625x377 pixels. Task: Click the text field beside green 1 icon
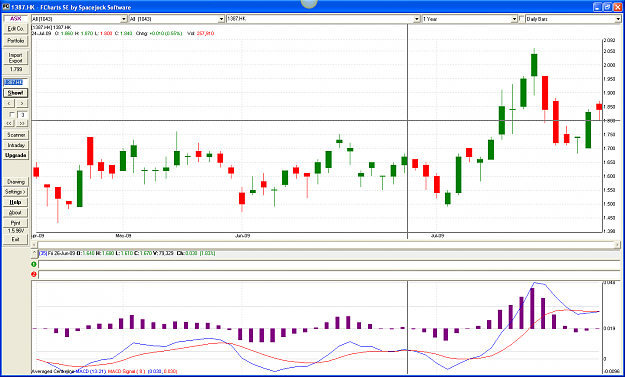point(329,264)
